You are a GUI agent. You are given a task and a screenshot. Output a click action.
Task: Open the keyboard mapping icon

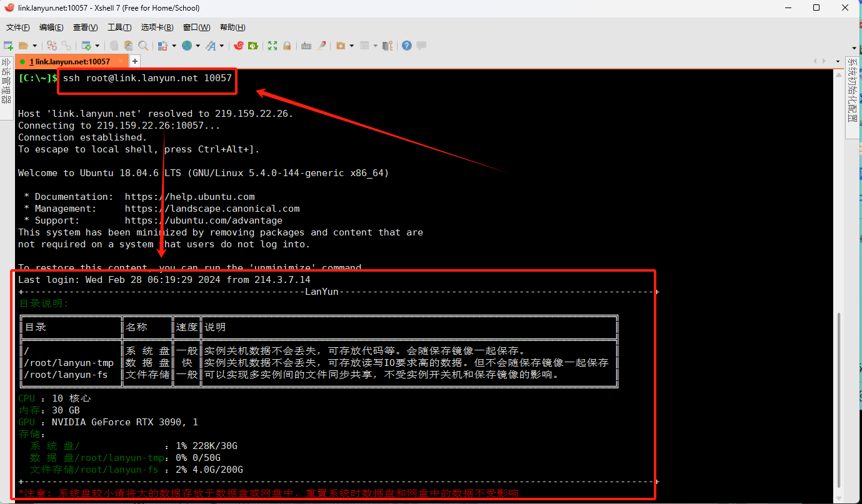(x=306, y=46)
